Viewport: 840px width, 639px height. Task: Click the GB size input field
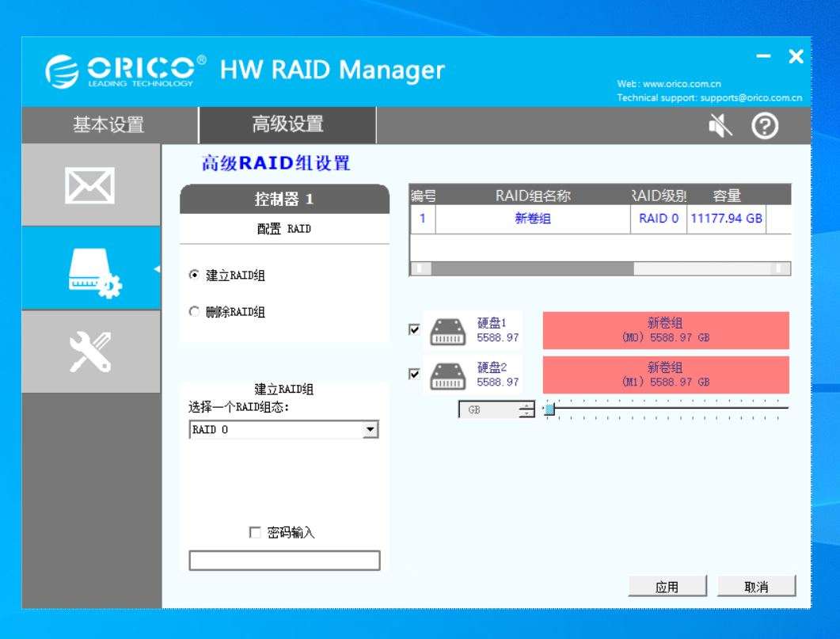coord(489,409)
